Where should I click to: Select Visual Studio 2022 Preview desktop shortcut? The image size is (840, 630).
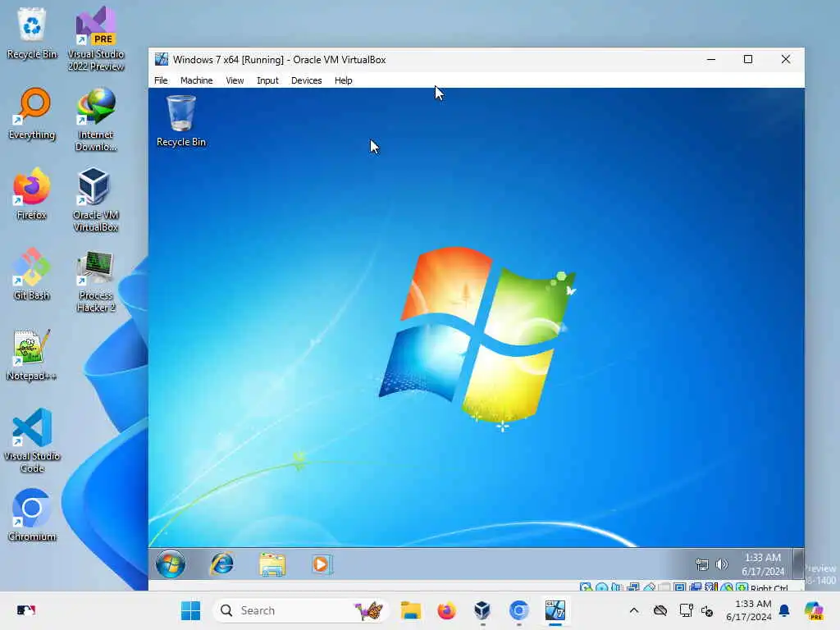point(96,39)
